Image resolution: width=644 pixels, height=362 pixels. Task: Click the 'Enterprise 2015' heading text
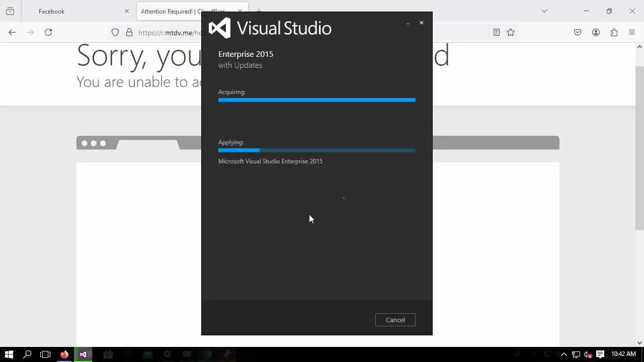[246, 54]
